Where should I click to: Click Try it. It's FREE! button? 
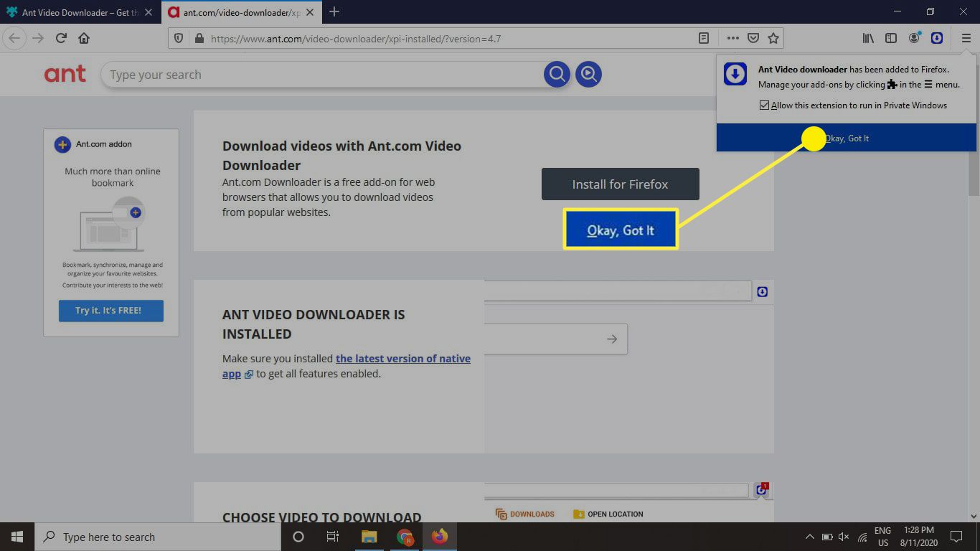pos(111,311)
